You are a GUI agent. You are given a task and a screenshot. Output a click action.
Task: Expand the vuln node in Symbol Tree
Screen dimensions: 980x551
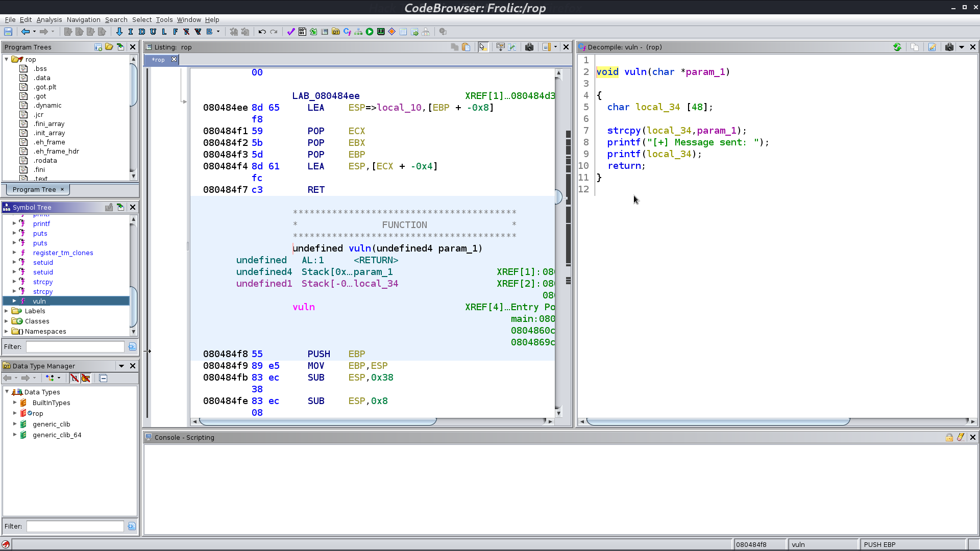(x=14, y=301)
